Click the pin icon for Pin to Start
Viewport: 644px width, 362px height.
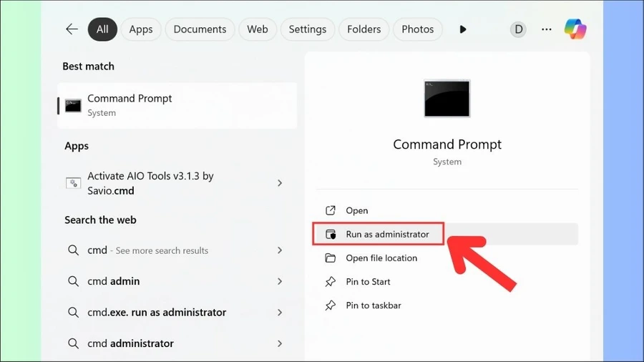coord(330,282)
